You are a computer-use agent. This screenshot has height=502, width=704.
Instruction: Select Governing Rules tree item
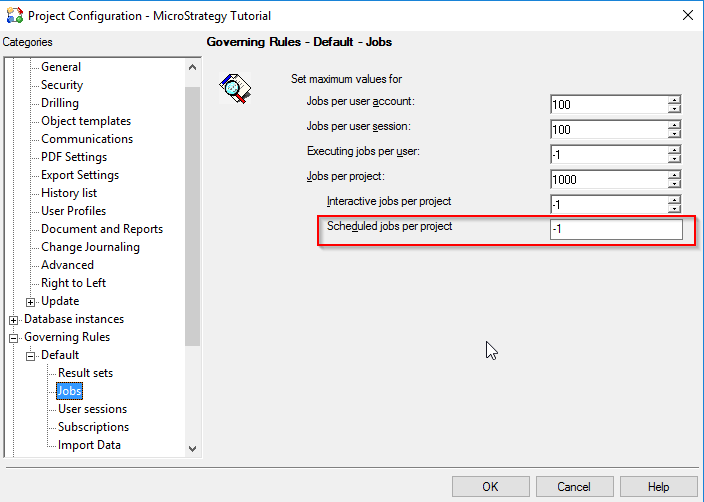pos(67,337)
